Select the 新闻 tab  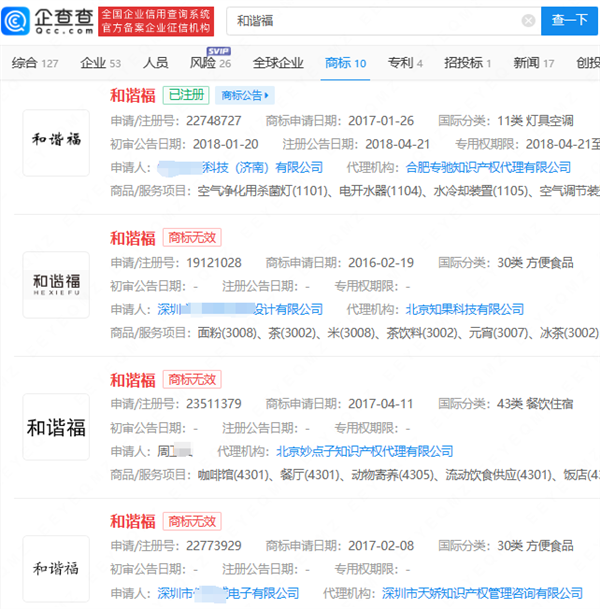click(x=533, y=63)
